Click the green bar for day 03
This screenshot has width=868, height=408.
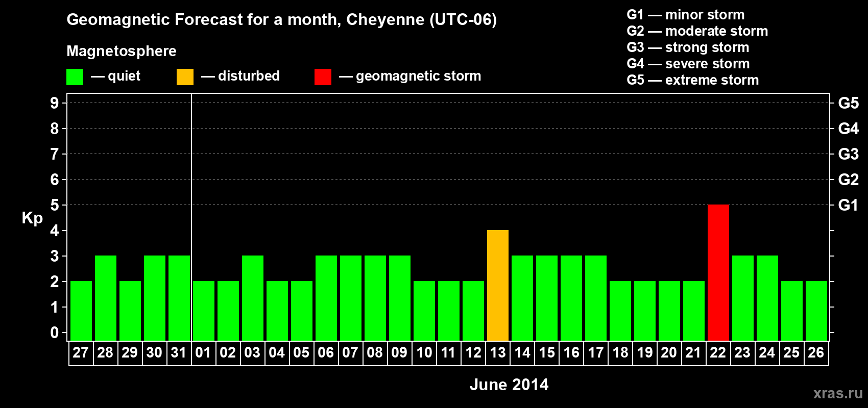pos(252,298)
